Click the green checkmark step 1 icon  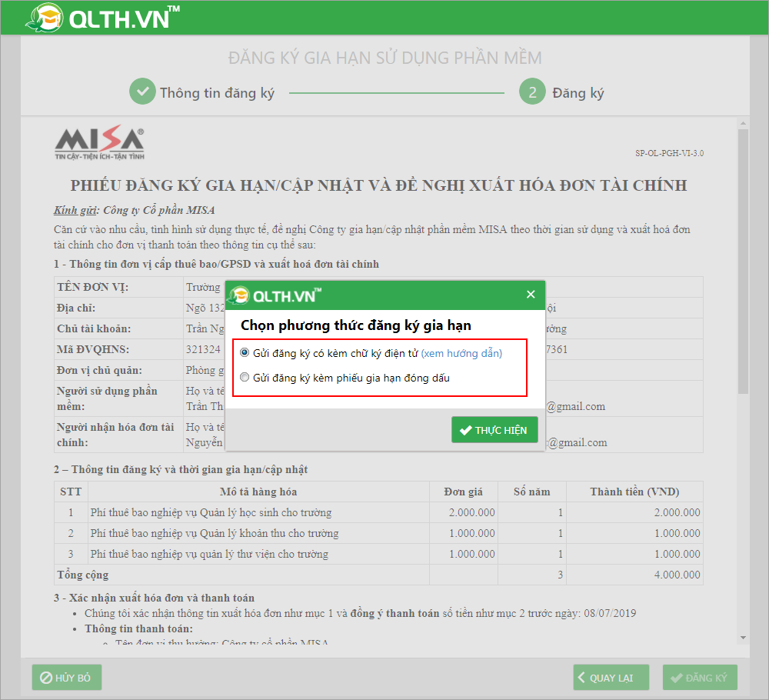point(142,92)
